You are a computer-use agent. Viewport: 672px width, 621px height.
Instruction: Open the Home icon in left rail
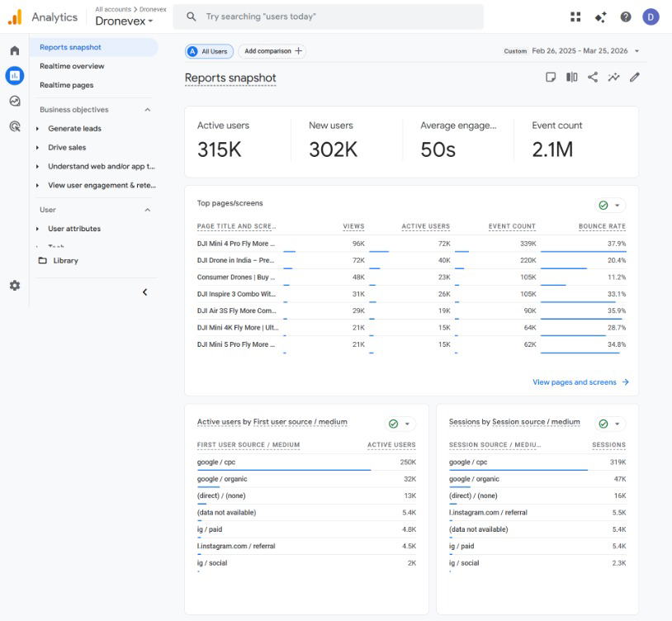(x=15, y=50)
